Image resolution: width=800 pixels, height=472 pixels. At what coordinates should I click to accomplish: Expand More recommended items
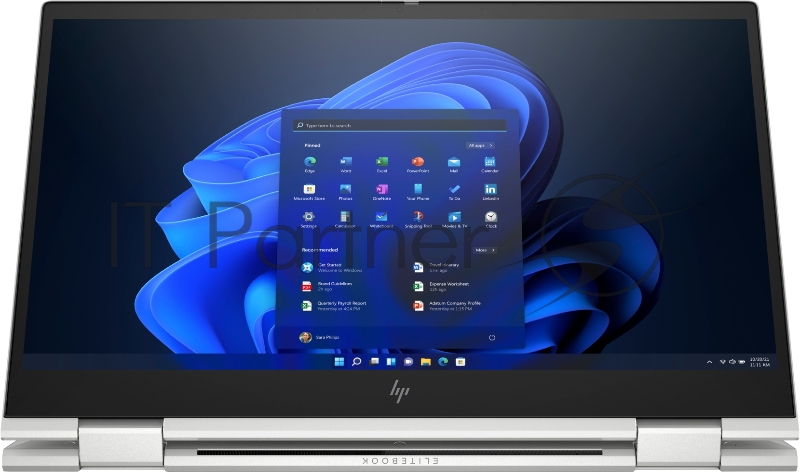[x=484, y=249]
